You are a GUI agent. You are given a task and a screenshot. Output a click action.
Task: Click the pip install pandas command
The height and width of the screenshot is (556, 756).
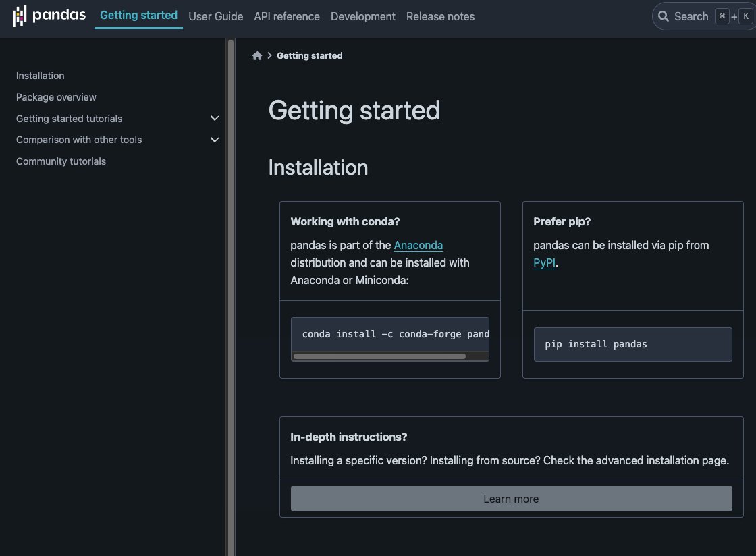click(596, 345)
